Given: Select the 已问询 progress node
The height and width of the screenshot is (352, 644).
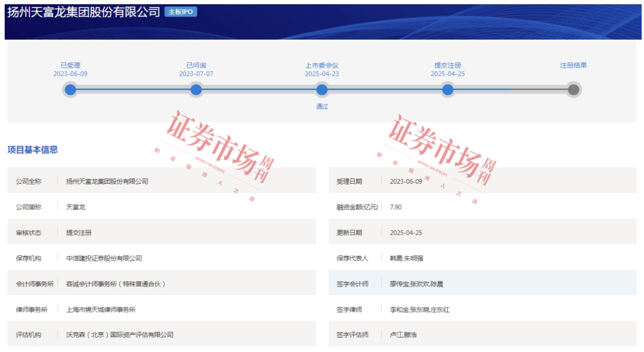Looking at the screenshot, I should point(196,90).
